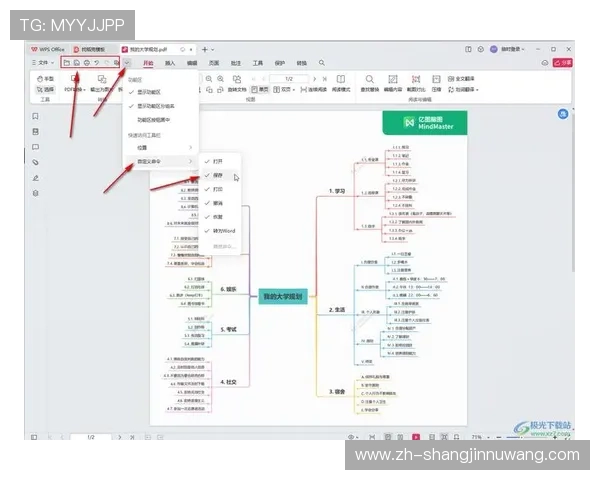Open the comments panel in left sidebar
600x480 pixels.
coord(36,147)
